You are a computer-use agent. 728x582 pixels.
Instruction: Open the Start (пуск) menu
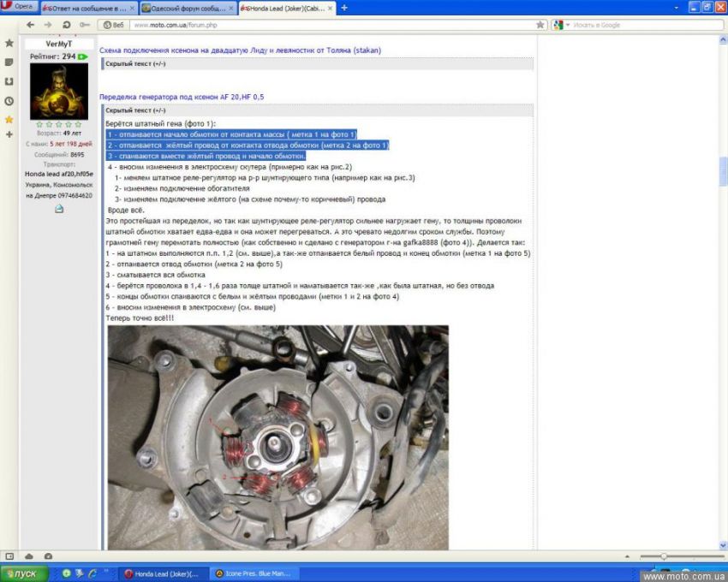tap(24, 573)
